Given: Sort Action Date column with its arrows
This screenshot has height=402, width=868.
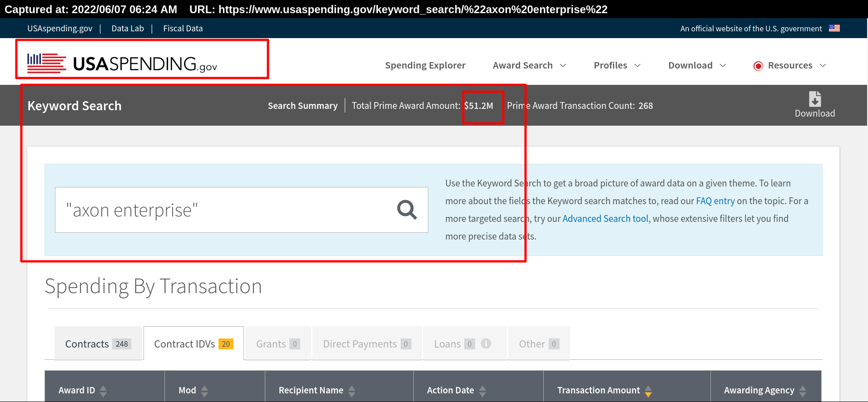Looking at the screenshot, I should (482, 391).
